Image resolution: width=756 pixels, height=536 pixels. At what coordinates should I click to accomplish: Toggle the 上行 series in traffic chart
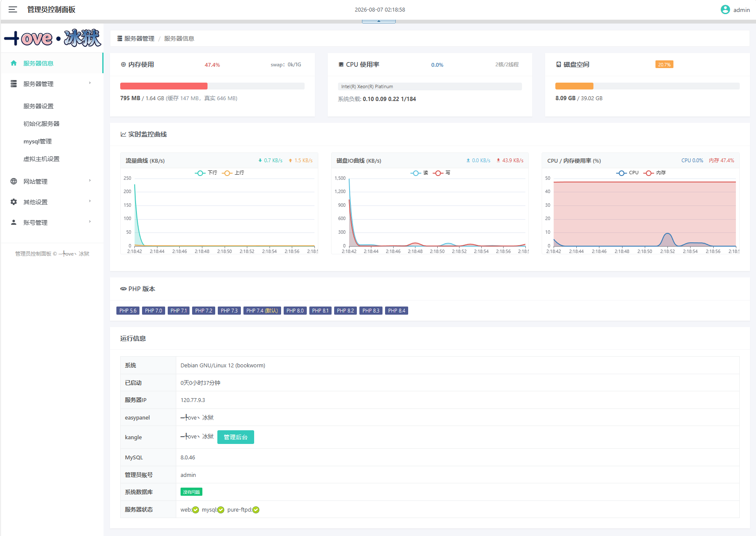click(233, 173)
